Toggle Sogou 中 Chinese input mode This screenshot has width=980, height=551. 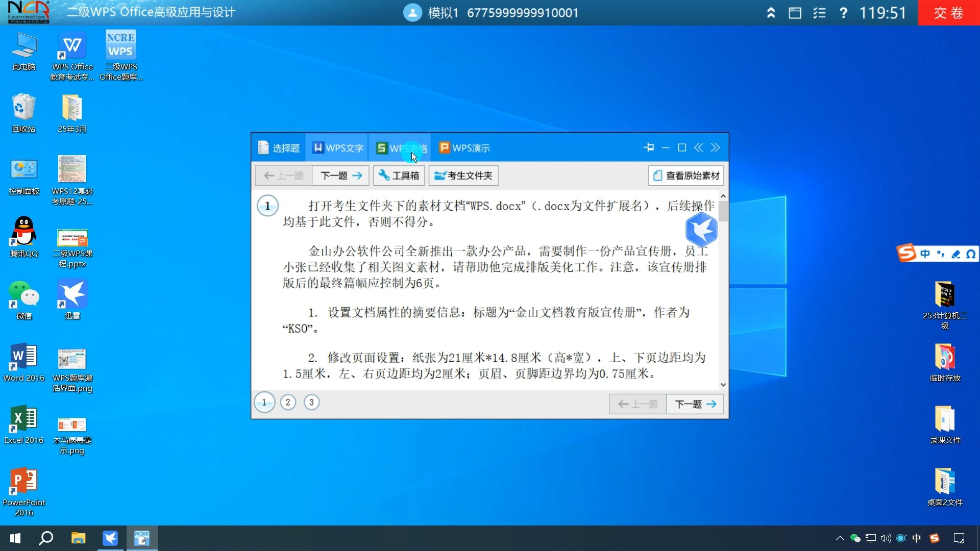pyautogui.click(x=925, y=254)
